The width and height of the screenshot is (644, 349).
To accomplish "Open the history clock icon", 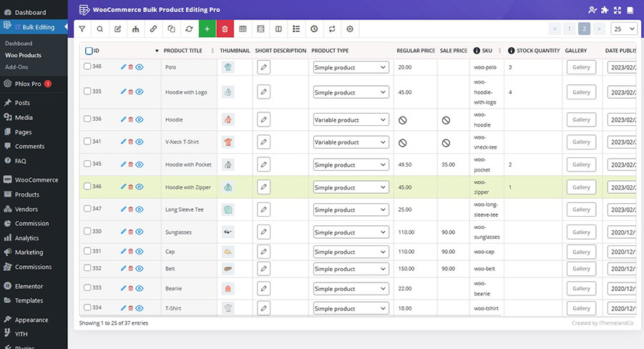I will tap(314, 29).
